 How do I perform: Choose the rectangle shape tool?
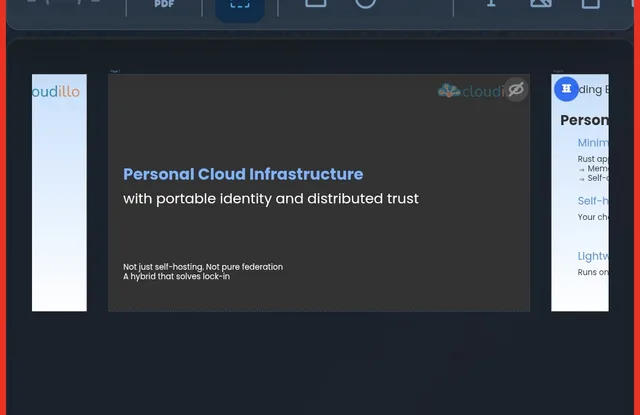[315, 4]
